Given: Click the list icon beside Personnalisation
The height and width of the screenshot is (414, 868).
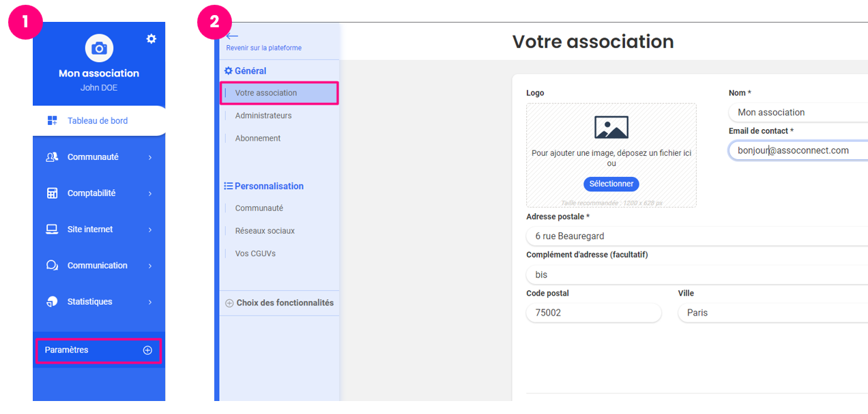Looking at the screenshot, I should (228, 185).
